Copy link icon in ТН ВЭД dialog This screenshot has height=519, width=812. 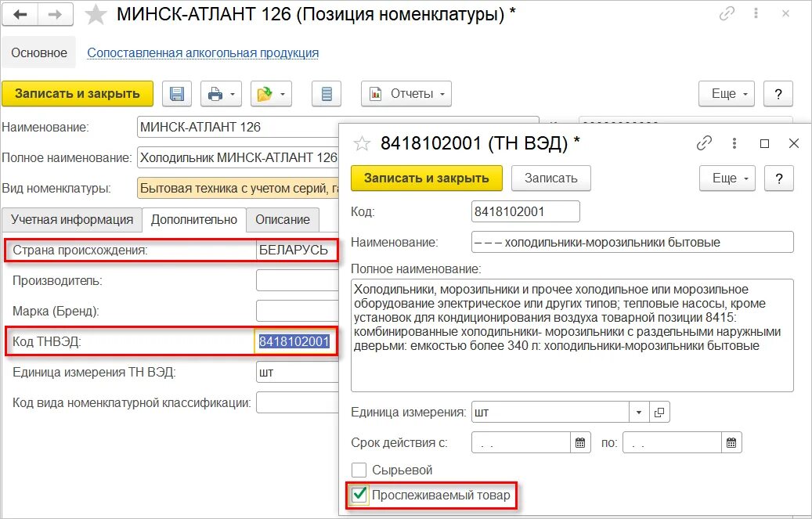pos(704,143)
